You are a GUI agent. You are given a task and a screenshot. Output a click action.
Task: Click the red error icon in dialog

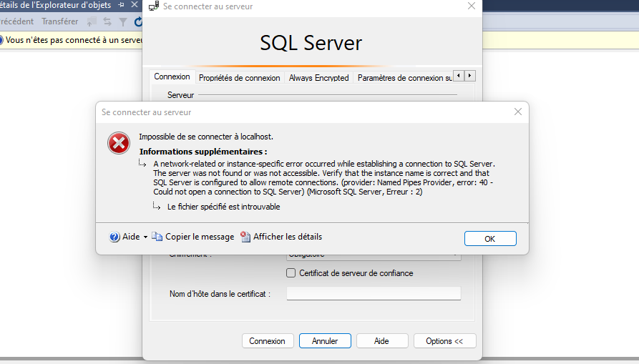[x=119, y=143]
